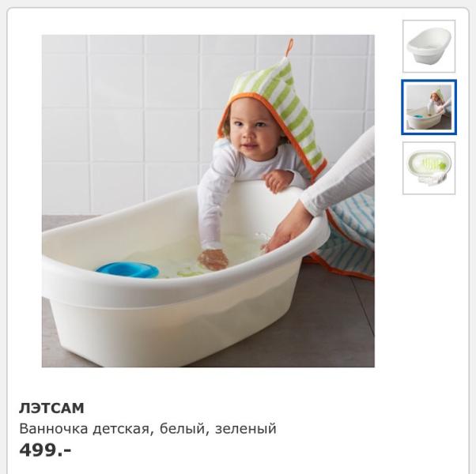Click the child's hand splashing in water
Screen dimensions: 476x474
(213, 259)
